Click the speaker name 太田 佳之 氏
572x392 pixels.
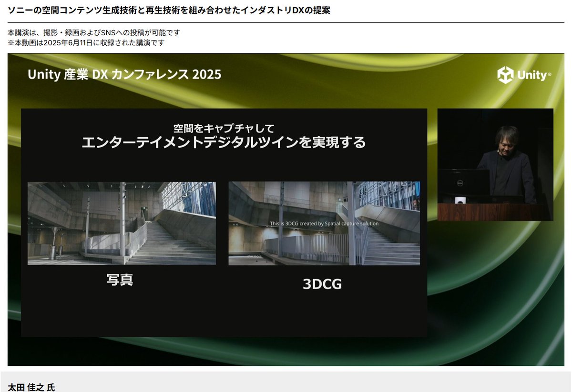point(31,387)
